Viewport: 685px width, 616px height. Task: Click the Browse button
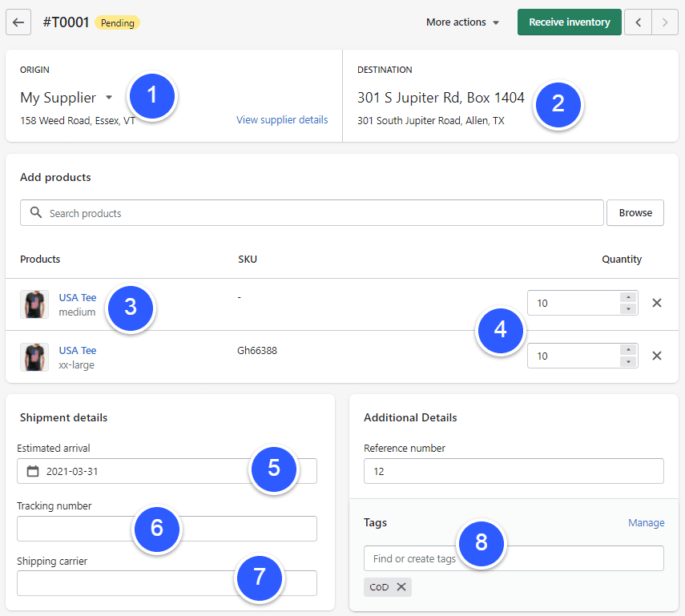635,213
